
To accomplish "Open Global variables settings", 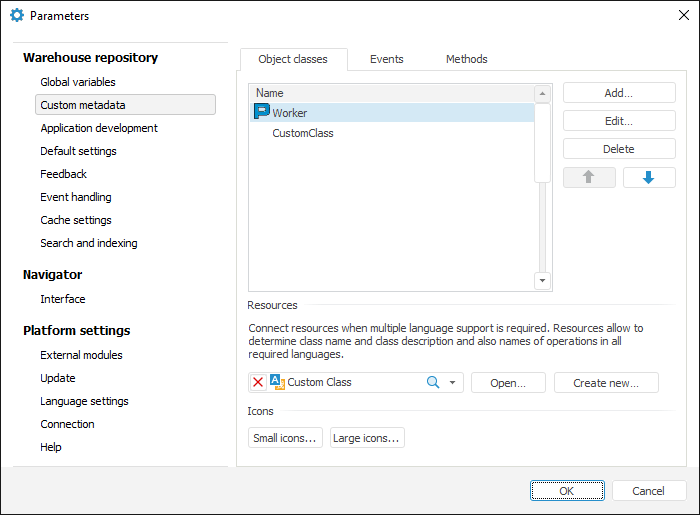I will 77,82.
